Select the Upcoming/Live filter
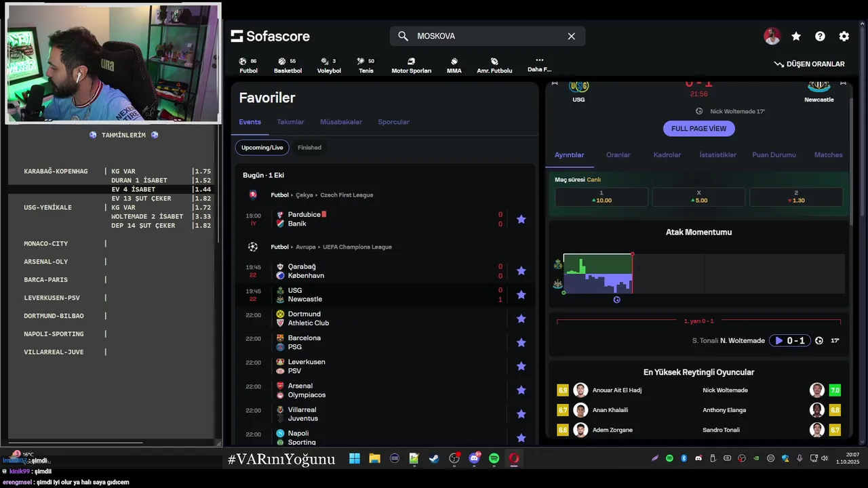The width and height of the screenshot is (868, 488). tap(262, 147)
